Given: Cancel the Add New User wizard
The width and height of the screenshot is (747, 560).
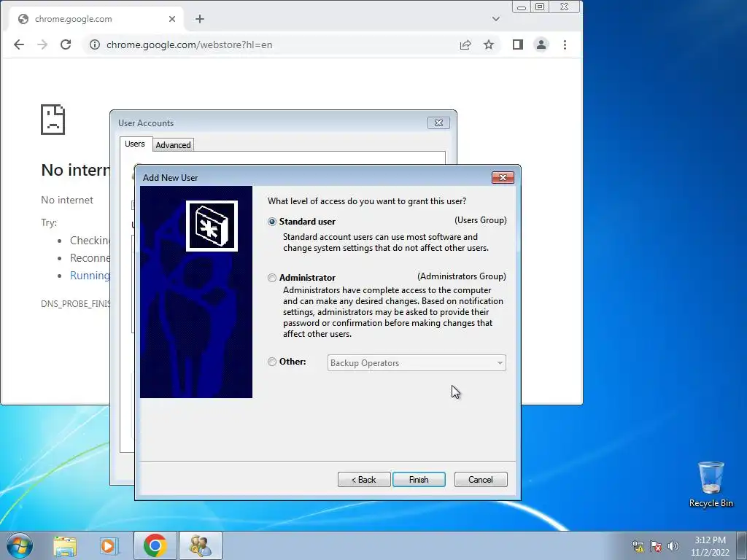Looking at the screenshot, I should click(x=481, y=480).
